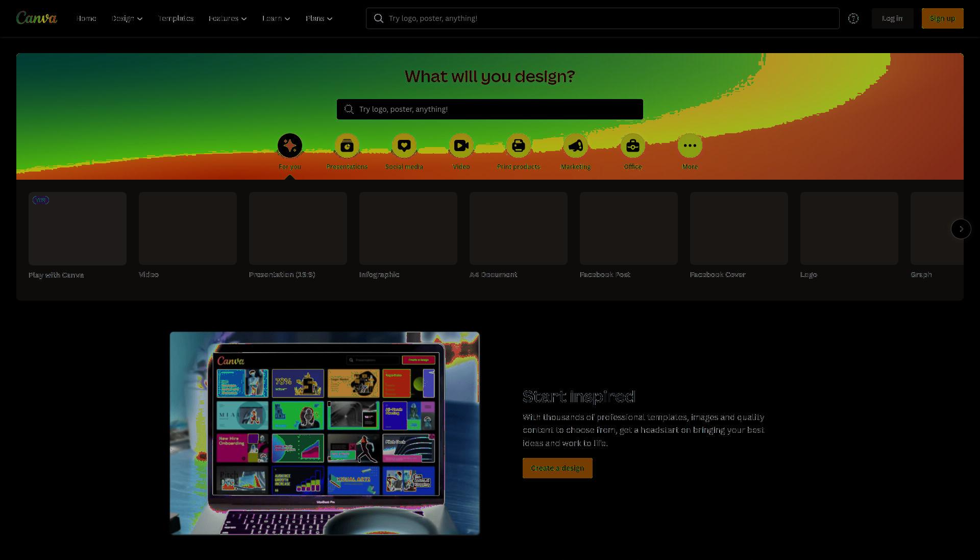Screen dimensions: 980x560
Task: Expand the Features dropdown menu
Action: [x=228, y=18]
